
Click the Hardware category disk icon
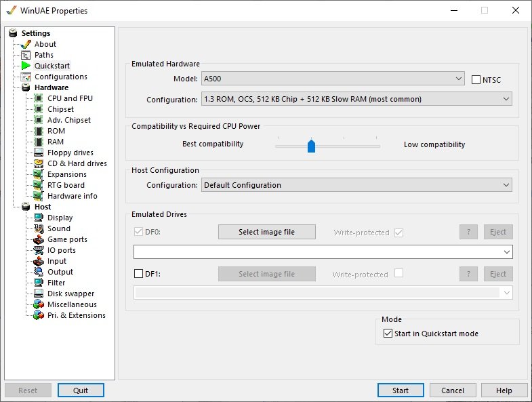pos(26,87)
